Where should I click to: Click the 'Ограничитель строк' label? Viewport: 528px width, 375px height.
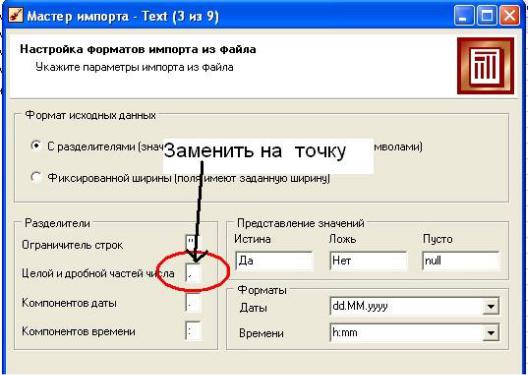72,245
